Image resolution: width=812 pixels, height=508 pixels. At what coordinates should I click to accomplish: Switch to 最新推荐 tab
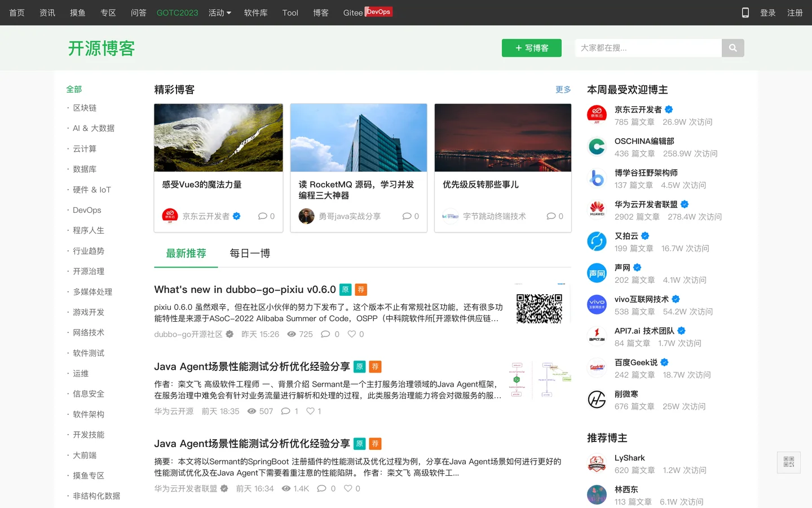[186, 253]
